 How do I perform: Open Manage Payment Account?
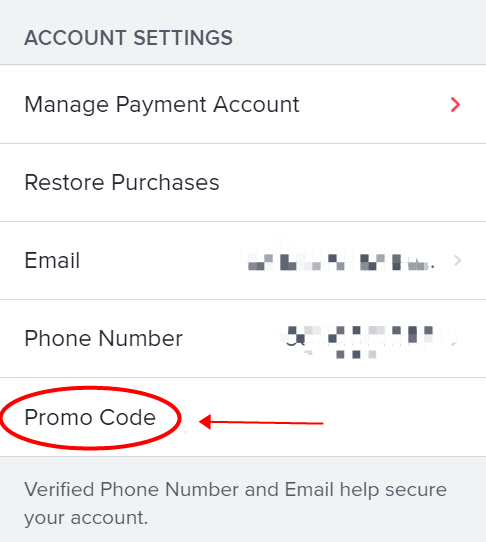pos(243,104)
